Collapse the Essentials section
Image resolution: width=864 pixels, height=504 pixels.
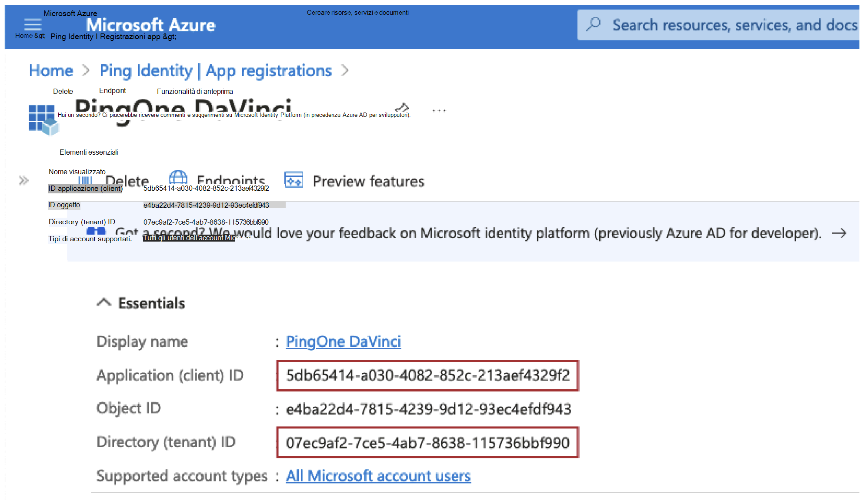pos(103,302)
